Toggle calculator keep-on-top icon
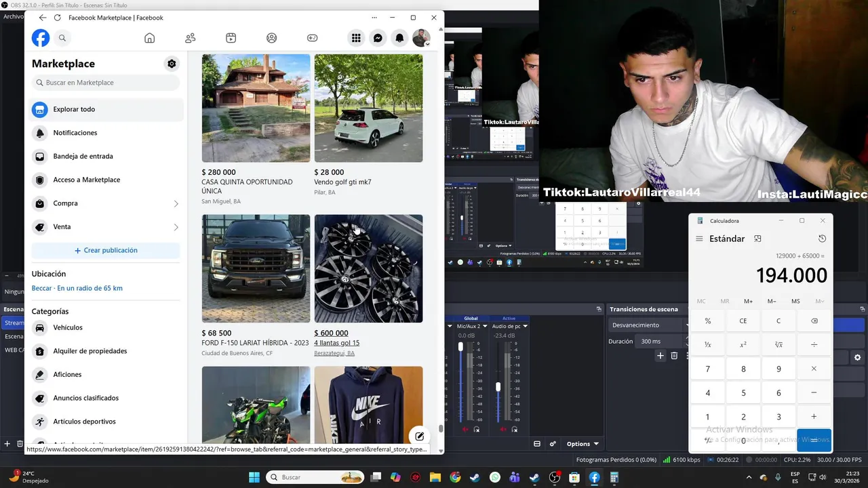This screenshot has height=488, width=868. 757,239
